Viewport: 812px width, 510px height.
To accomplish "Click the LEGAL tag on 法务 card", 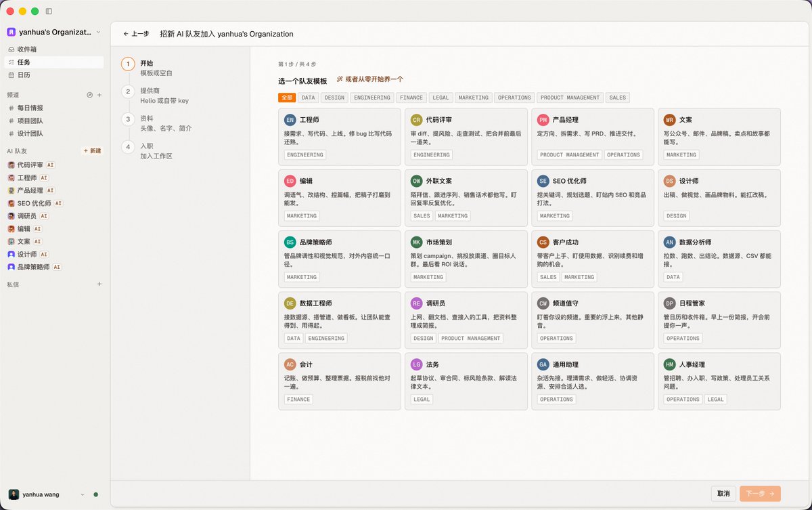I will [422, 400].
